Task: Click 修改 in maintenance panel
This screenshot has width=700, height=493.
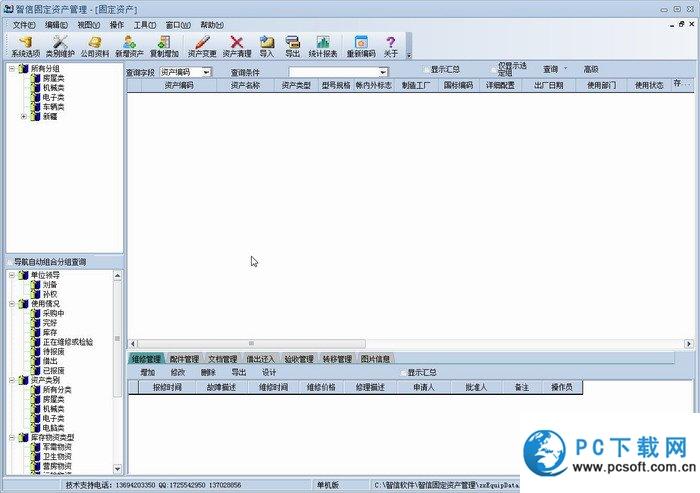Action: click(x=178, y=372)
